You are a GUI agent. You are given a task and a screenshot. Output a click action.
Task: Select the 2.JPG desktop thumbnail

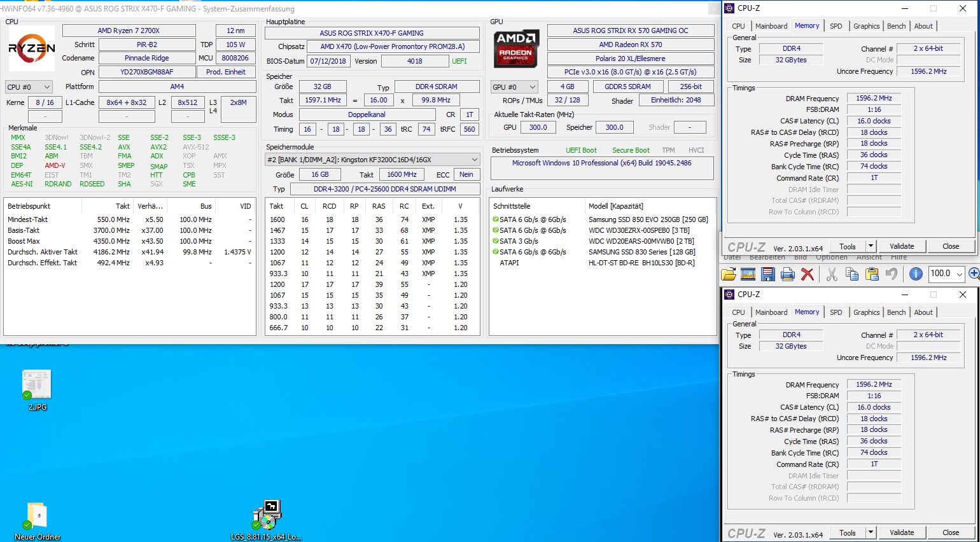tap(37, 390)
